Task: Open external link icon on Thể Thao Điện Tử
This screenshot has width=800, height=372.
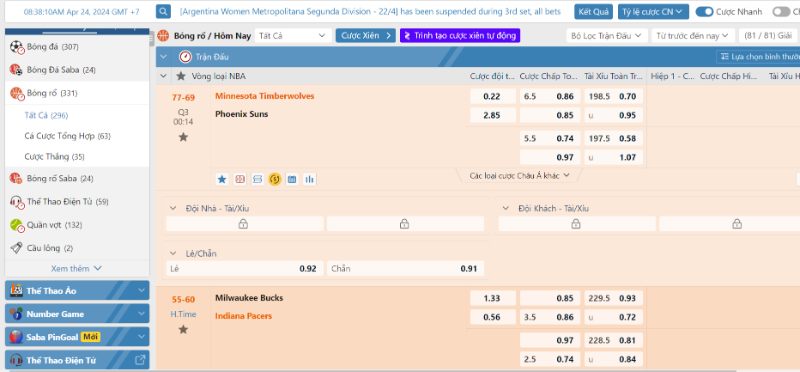Action: pyautogui.click(x=140, y=360)
